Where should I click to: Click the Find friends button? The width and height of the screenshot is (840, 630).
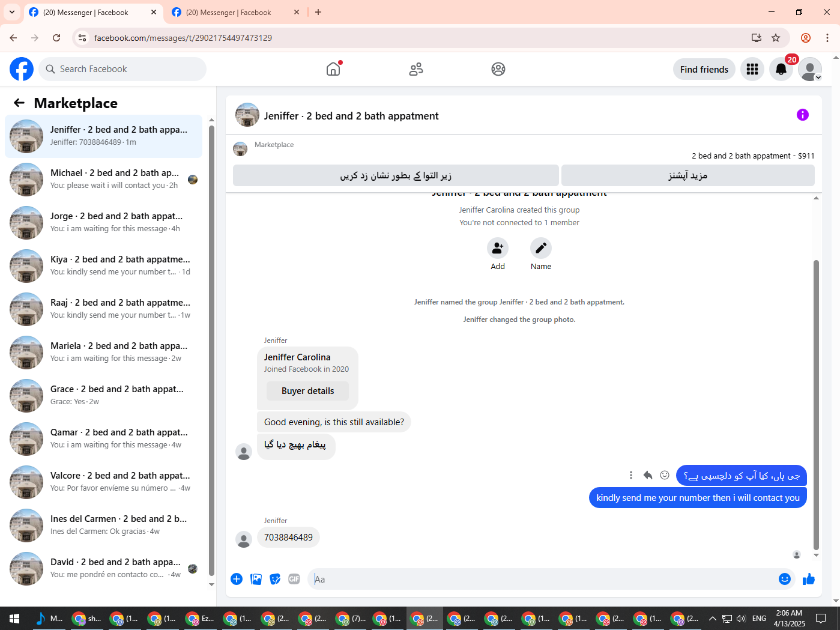click(x=704, y=69)
